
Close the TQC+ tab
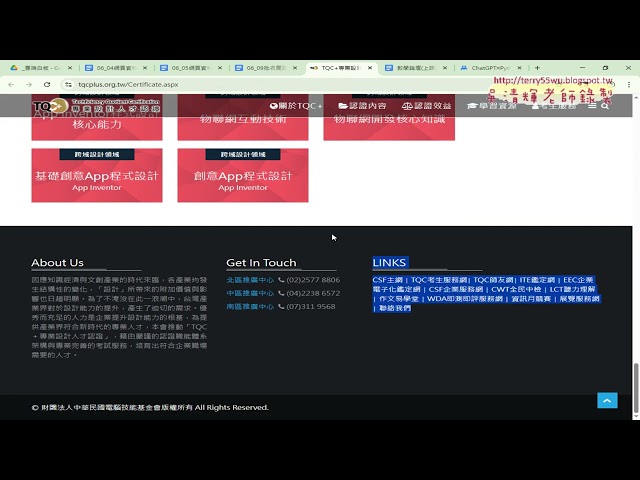pos(370,68)
